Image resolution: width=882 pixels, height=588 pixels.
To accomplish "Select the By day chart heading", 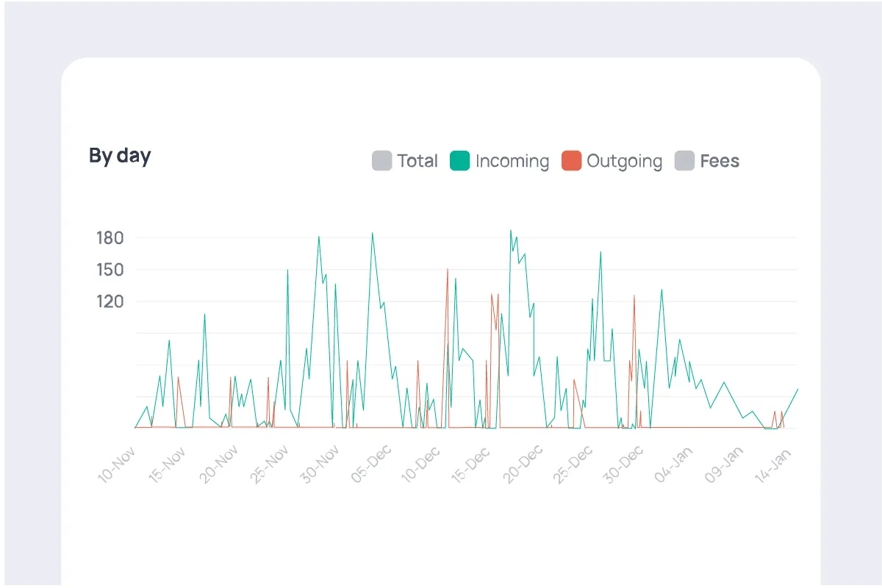I will tap(120, 156).
